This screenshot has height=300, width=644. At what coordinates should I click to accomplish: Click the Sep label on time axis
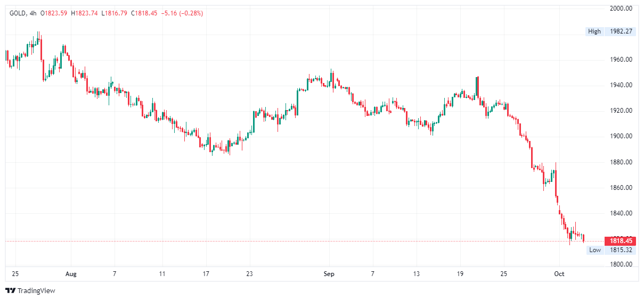click(329, 274)
